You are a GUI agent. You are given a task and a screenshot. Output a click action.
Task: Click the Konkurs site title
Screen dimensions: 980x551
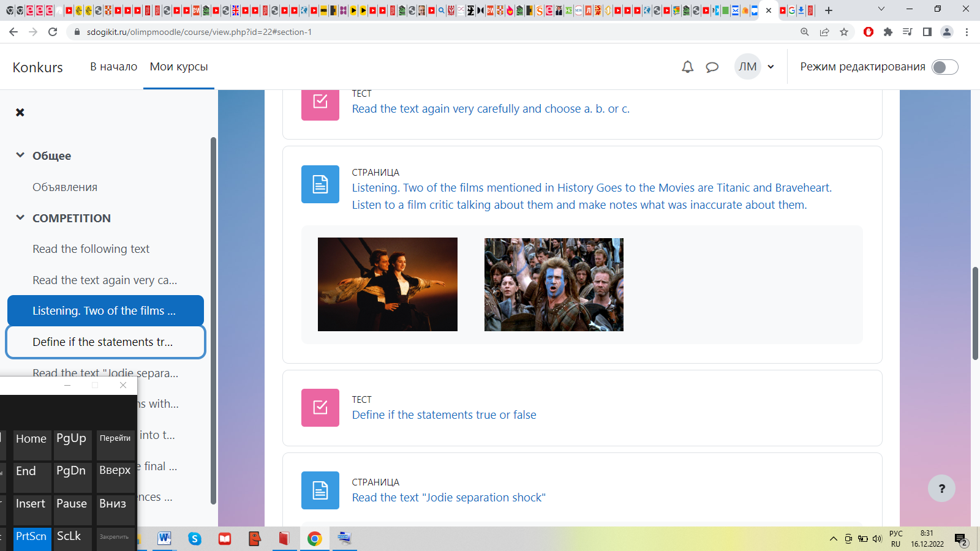pos(37,67)
